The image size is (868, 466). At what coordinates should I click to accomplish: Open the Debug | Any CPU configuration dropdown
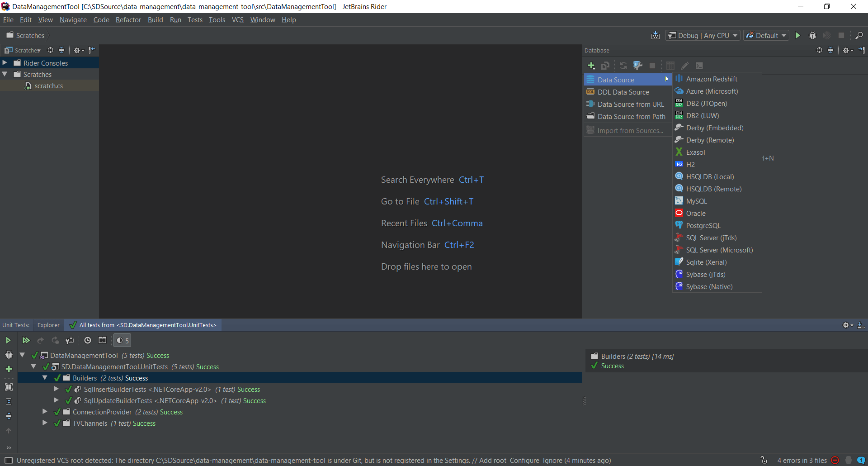(x=702, y=35)
